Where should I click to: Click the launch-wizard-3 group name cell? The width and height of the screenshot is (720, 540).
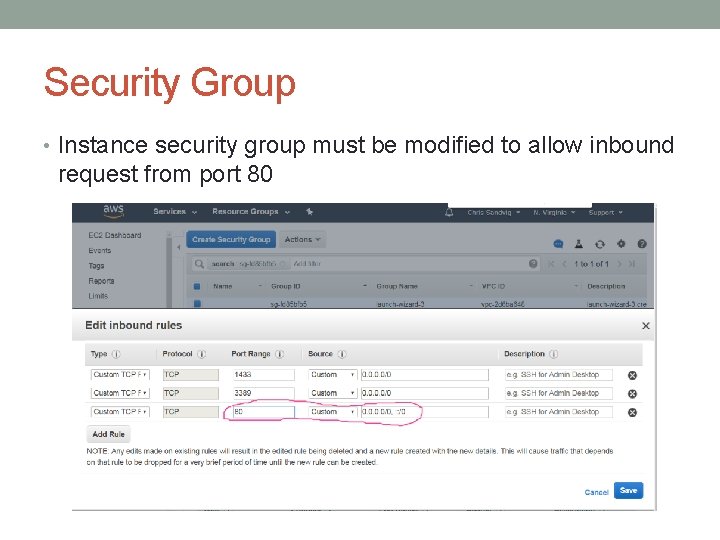coord(400,304)
